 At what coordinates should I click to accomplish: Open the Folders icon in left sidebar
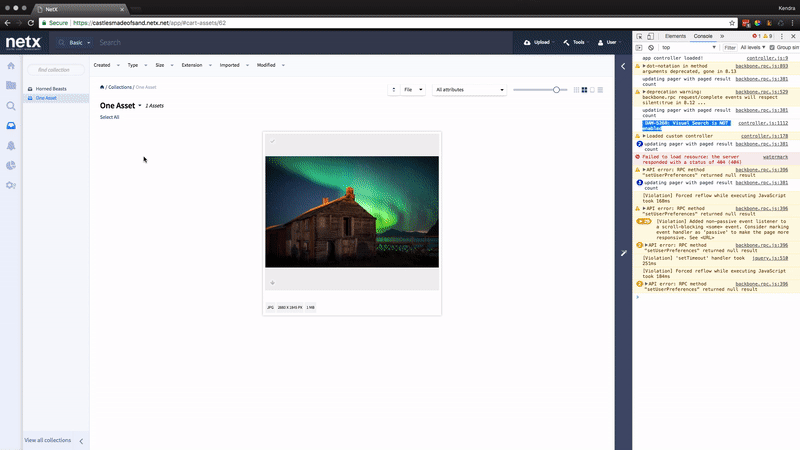11,85
